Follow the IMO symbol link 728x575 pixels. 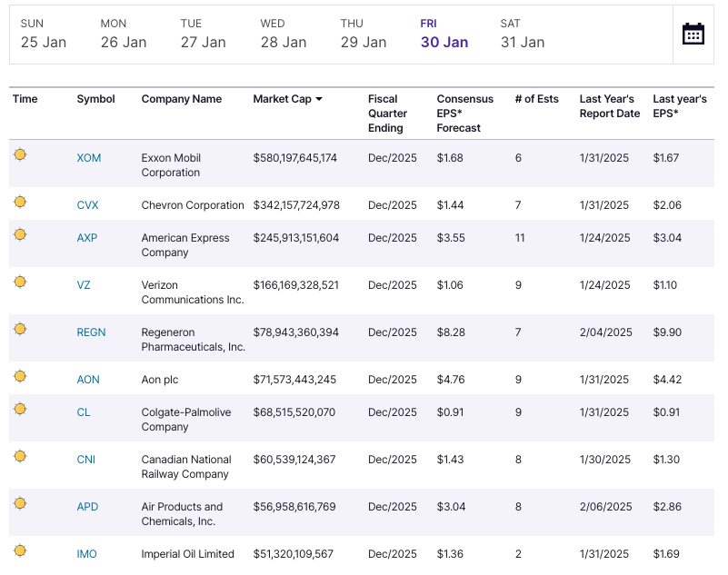87,554
